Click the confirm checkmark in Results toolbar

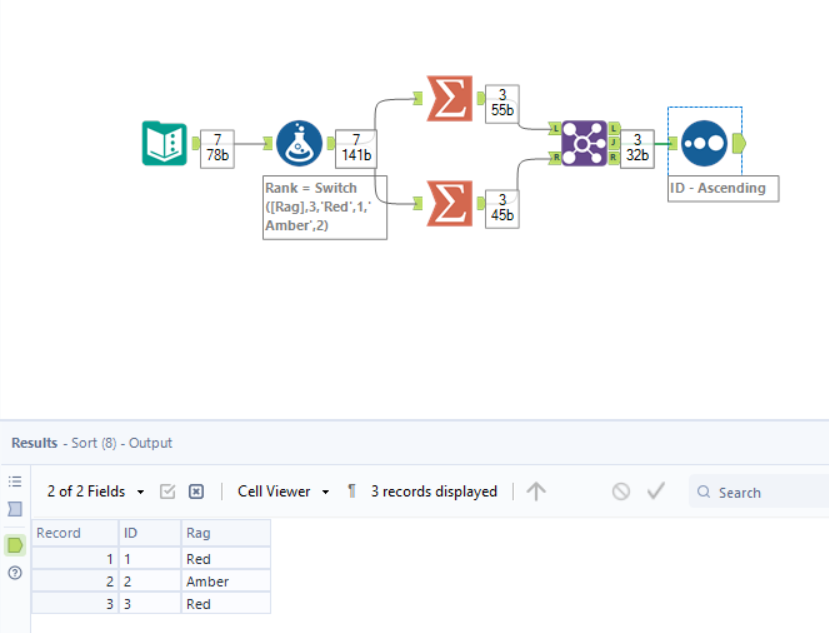point(655,491)
